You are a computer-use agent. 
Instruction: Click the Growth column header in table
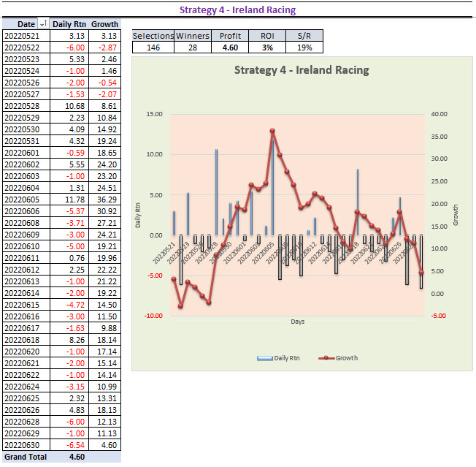coord(104,24)
